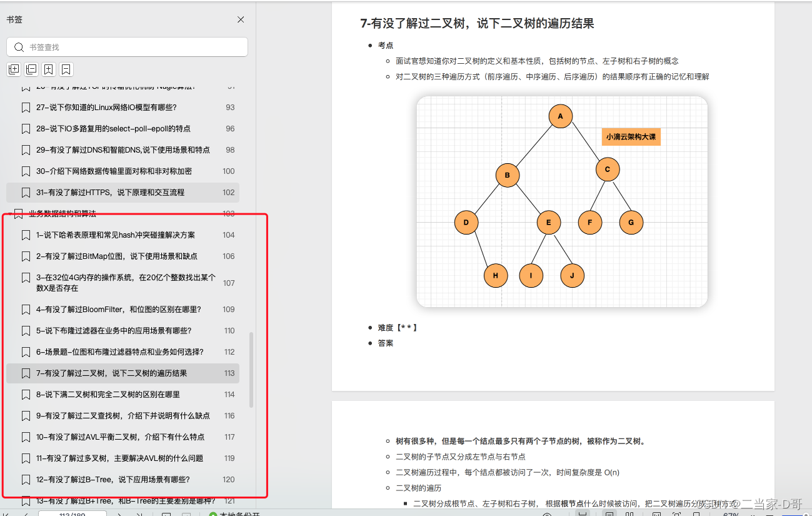This screenshot has width=812, height=516.
Task: Click the 二叉树的遍历 bullet text
Action: pyautogui.click(x=418, y=488)
